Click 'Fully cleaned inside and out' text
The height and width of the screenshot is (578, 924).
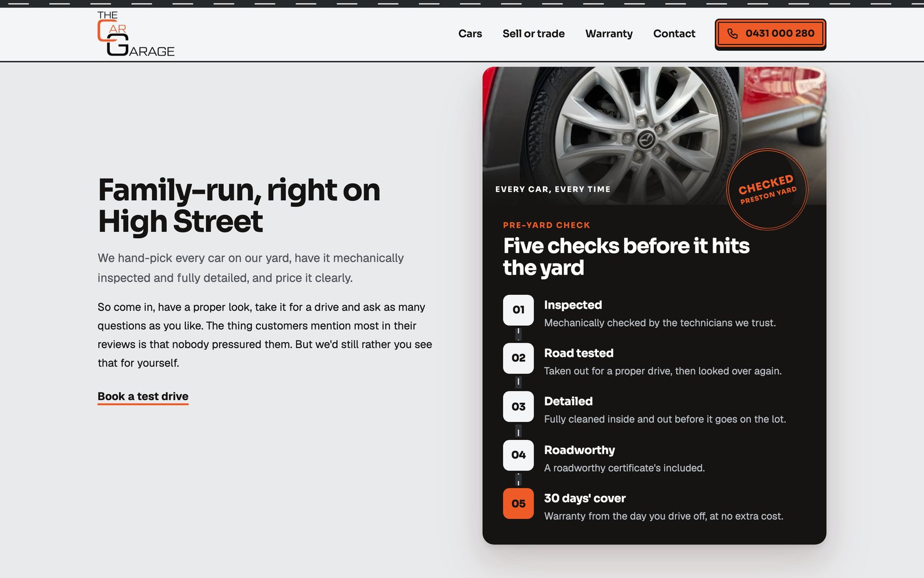(665, 419)
